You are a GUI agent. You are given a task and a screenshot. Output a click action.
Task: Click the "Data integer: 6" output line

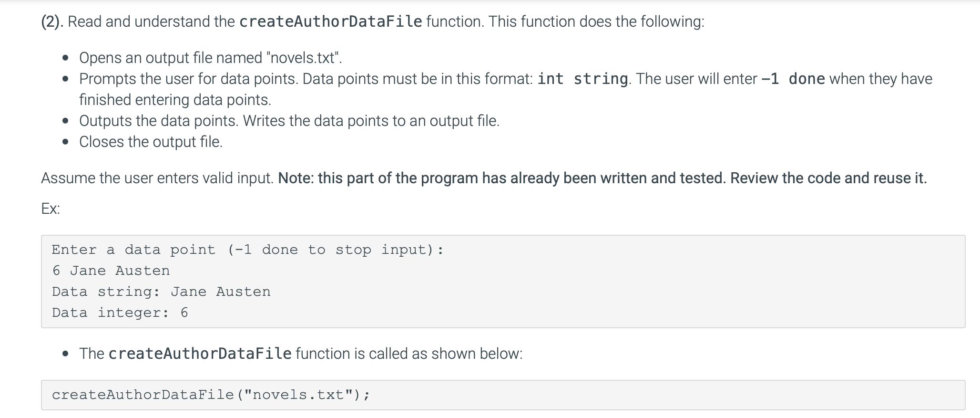click(120, 313)
